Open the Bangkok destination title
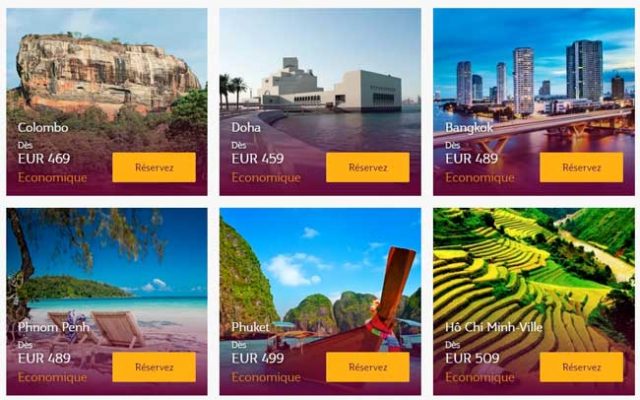The width and height of the screenshot is (640, 400). [x=469, y=128]
